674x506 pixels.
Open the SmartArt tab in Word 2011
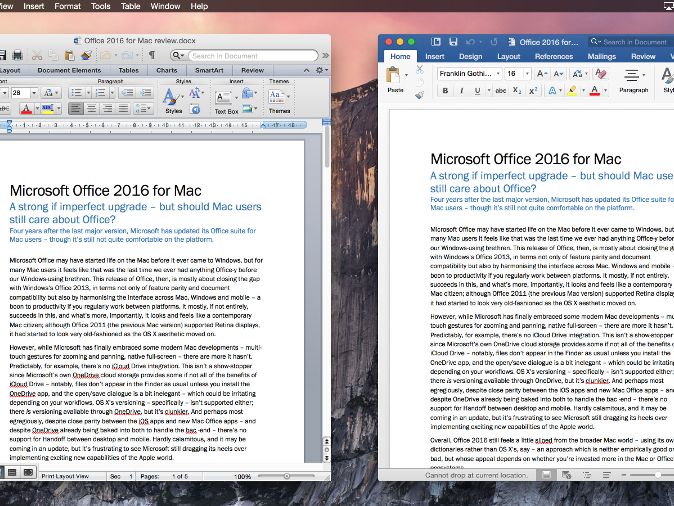(209, 70)
